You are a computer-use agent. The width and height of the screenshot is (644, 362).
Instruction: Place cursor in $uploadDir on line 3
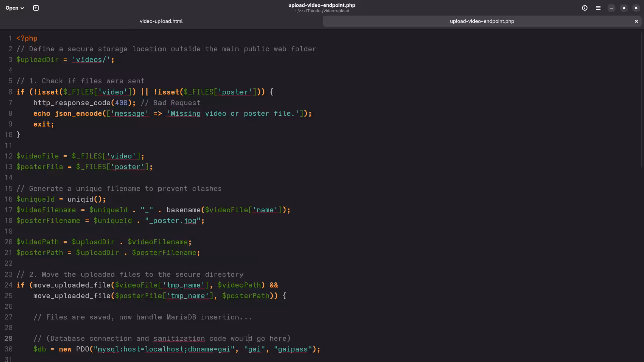(37, 60)
